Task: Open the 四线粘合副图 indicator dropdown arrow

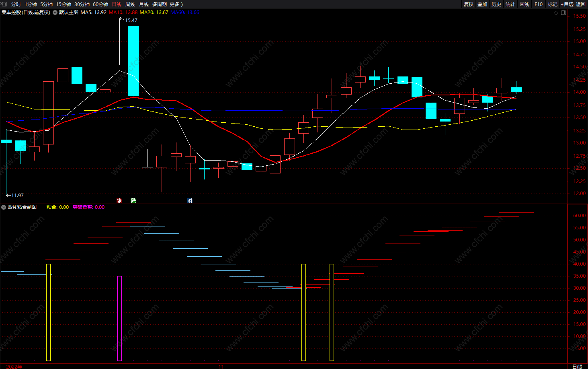Action: click(4, 207)
